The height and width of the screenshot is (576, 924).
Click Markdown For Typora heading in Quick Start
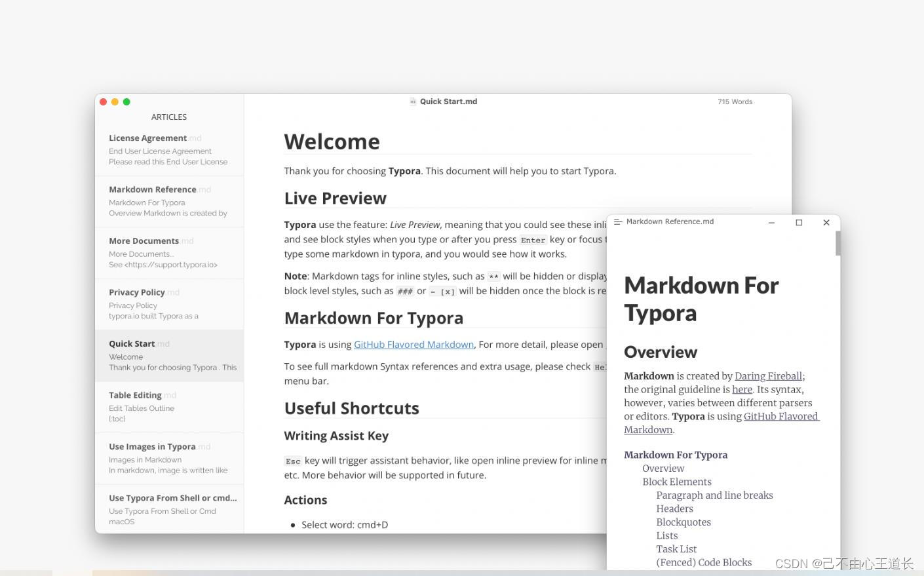coord(374,318)
